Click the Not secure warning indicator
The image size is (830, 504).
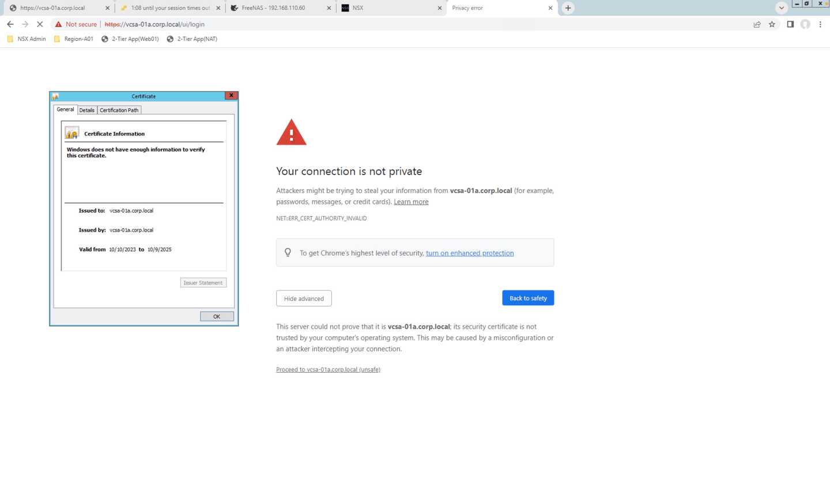[x=76, y=24]
